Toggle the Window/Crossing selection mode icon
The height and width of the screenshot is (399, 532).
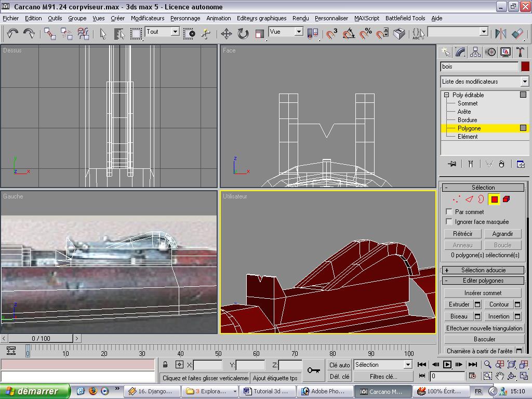pos(189,34)
